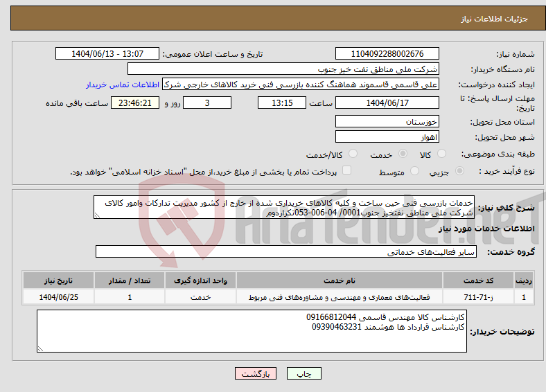
Task: Click the row number cell 1
Action: [524, 297]
